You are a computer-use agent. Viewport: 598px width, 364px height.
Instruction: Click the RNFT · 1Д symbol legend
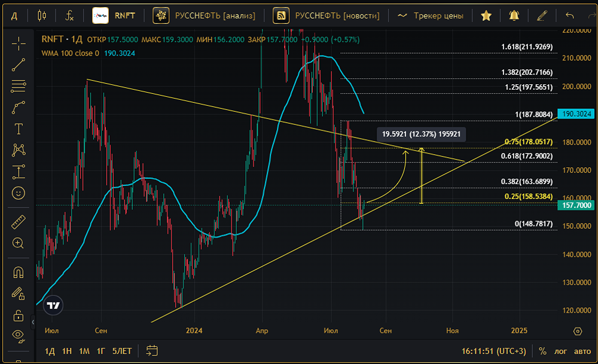(x=62, y=39)
